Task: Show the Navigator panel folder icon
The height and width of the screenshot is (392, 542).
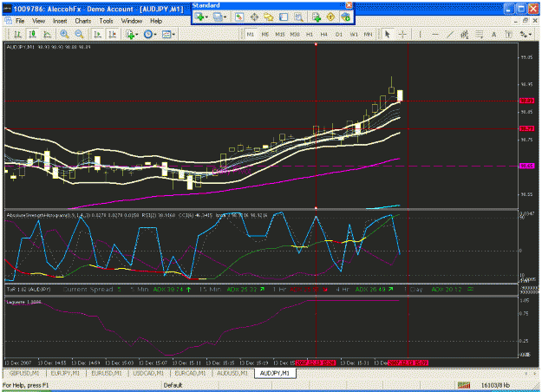Action: 269,16
